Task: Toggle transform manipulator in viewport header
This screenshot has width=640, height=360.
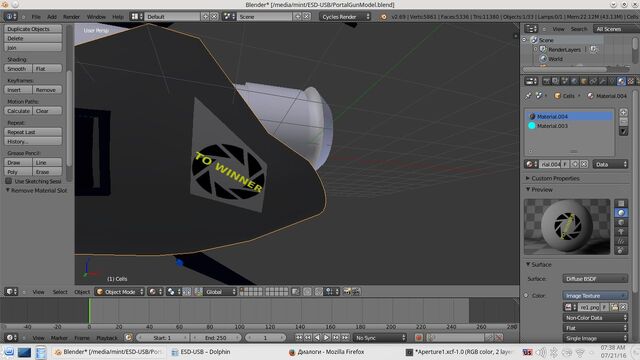Action: (x=198, y=292)
